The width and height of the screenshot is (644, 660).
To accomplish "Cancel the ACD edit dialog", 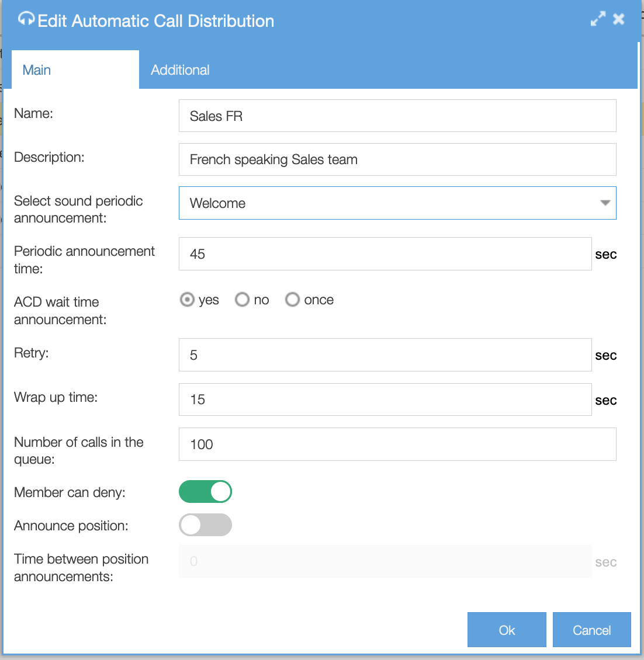I will click(591, 630).
